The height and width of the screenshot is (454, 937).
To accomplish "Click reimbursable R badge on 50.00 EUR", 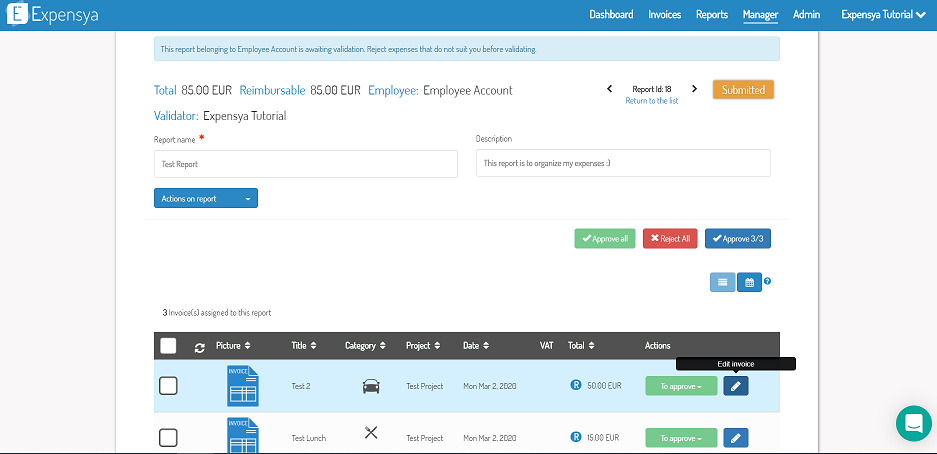I will [576, 385].
